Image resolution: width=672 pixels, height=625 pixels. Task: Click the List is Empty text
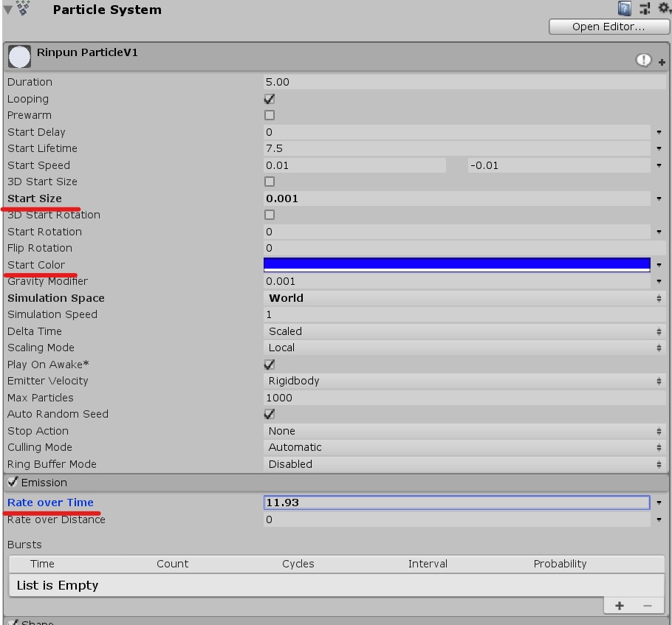pyautogui.click(x=58, y=585)
